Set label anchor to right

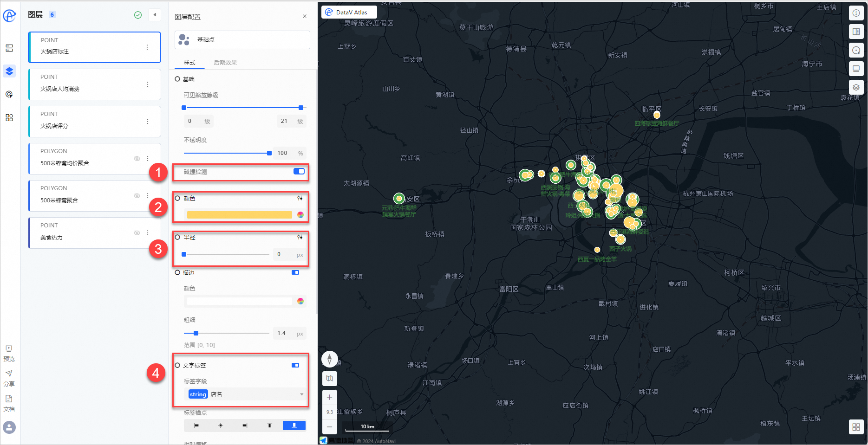tap(245, 426)
